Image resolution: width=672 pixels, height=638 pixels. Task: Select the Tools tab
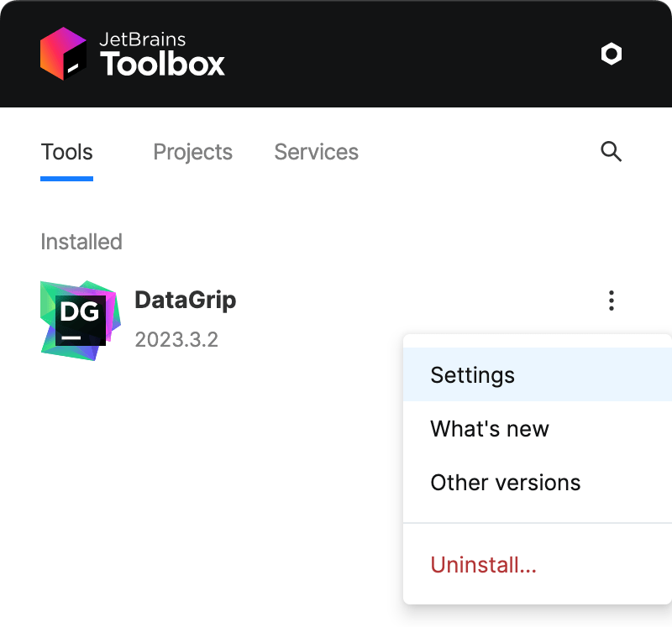coord(66,152)
